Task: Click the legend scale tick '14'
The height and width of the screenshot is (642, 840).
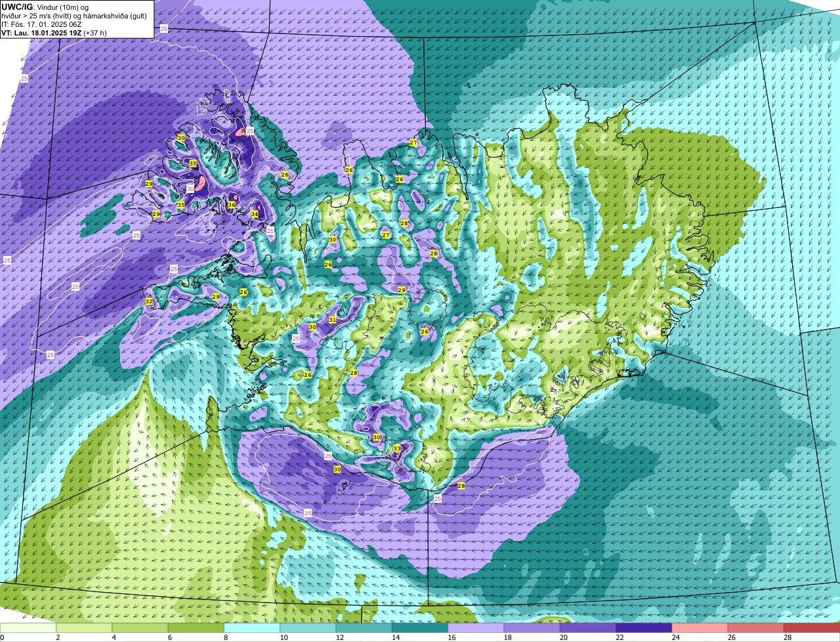Action: pyautogui.click(x=396, y=637)
